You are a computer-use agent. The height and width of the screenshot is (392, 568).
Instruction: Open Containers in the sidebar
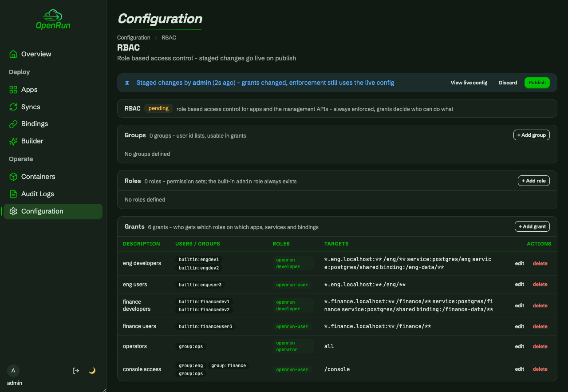point(53,177)
